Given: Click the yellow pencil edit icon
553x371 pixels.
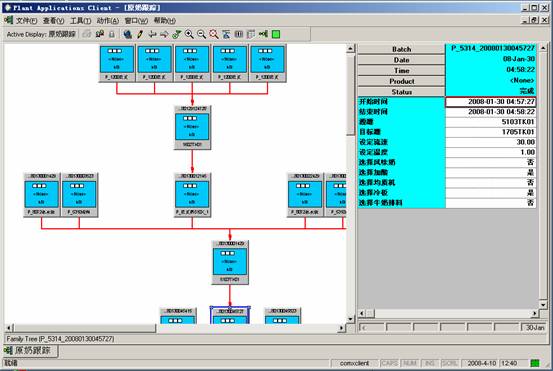Looking at the screenshot, I should [140, 34].
